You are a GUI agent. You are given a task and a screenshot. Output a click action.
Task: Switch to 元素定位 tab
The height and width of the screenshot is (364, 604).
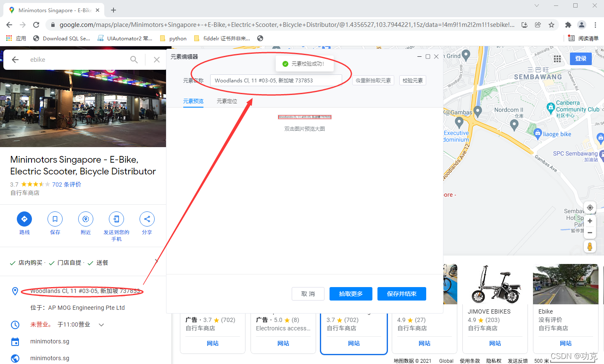[227, 101]
